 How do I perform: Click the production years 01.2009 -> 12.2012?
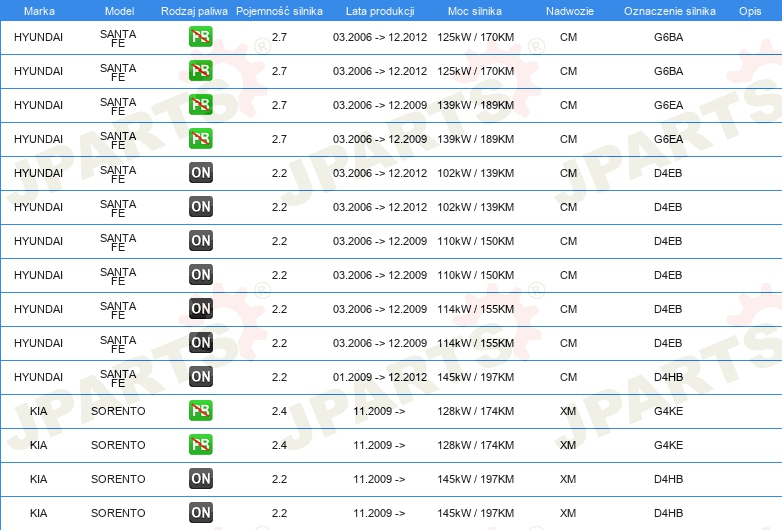380,377
